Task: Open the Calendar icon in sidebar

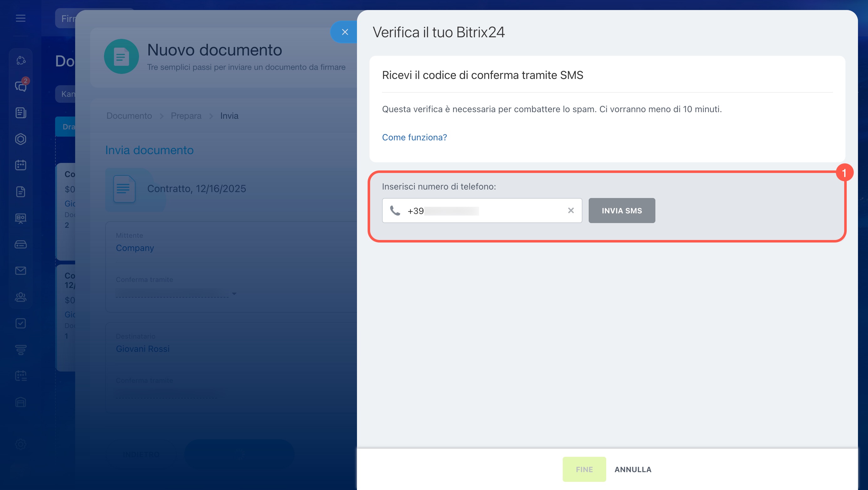Action: tap(21, 165)
